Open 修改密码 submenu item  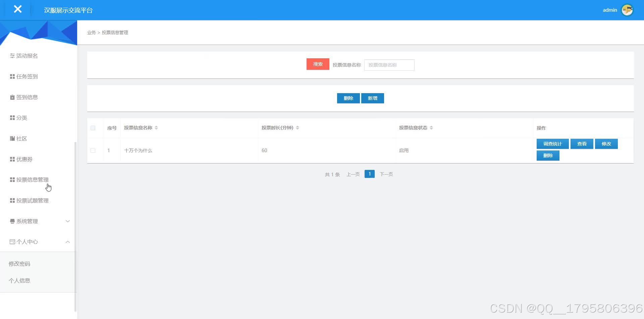19,264
